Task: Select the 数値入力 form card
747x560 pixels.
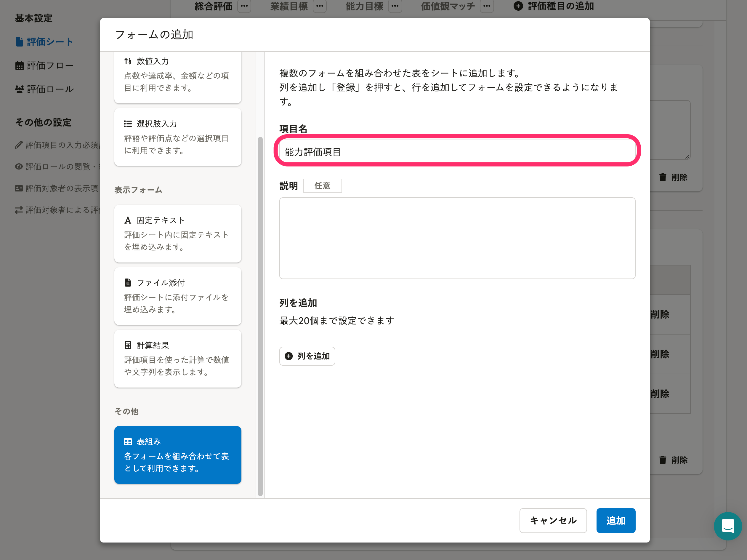Action: pos(178,77)
